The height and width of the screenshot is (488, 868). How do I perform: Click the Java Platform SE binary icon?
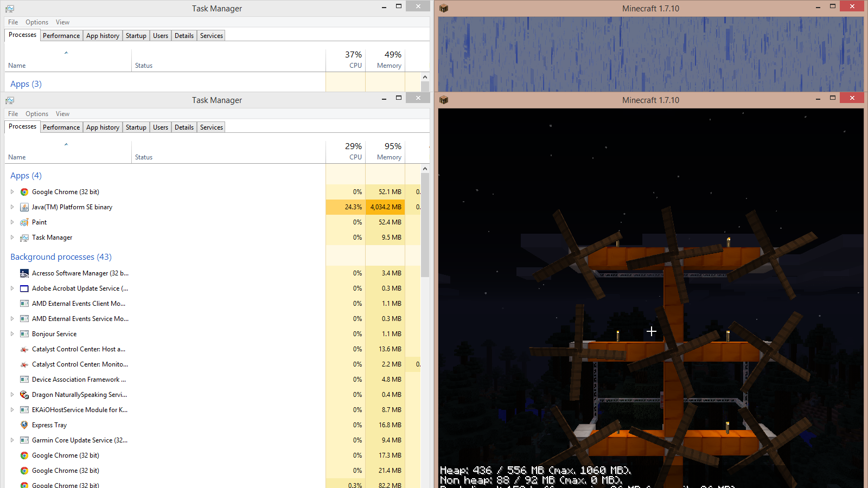coord(24,207)
